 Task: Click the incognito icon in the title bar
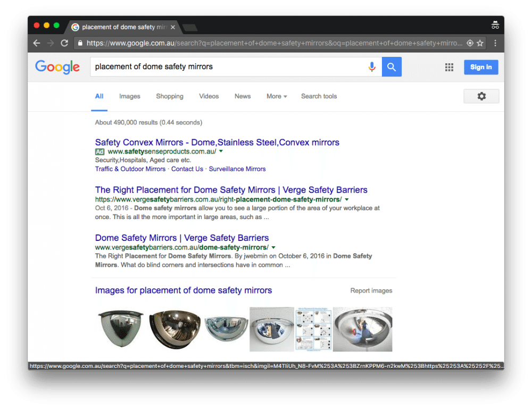tap(495, 25)
